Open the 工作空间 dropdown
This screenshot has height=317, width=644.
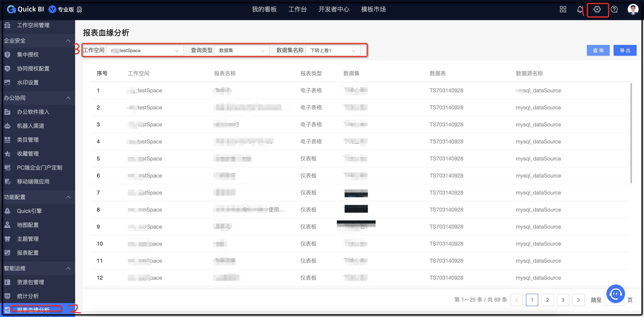145,51
